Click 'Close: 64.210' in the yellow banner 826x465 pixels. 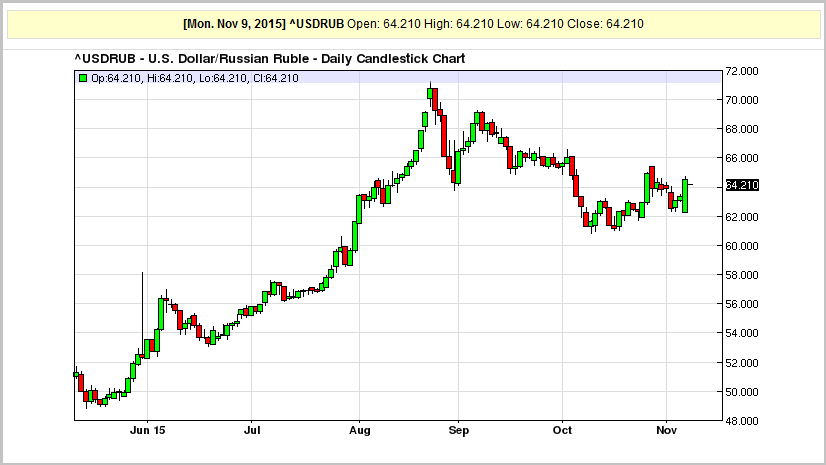pyautogui.click(x=605, y=24)
